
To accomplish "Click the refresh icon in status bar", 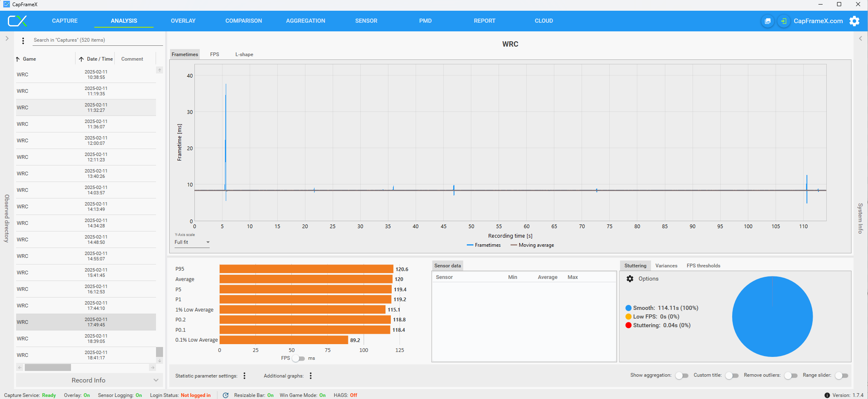I will (x=225, y=395).
